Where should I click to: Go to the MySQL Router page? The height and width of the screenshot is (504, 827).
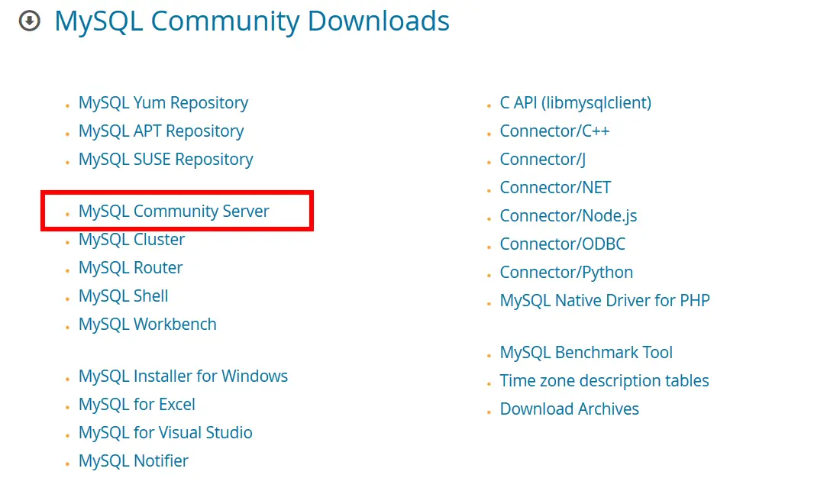click(131, 268)
